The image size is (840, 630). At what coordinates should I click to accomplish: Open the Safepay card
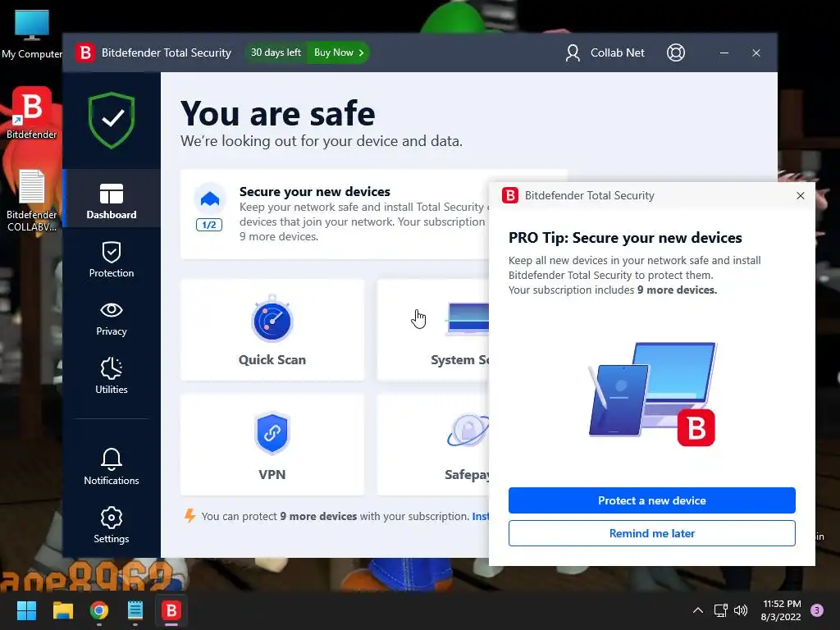(433, 445)
